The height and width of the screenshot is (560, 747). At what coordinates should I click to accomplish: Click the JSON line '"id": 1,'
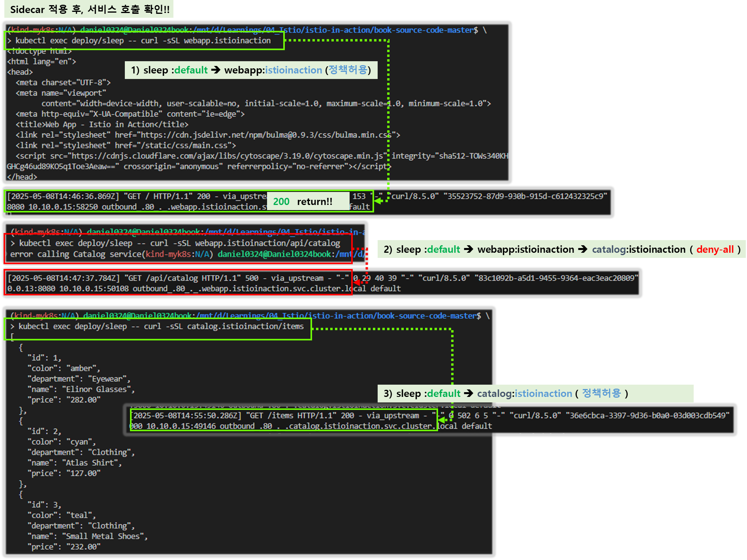tap(44, 358)
